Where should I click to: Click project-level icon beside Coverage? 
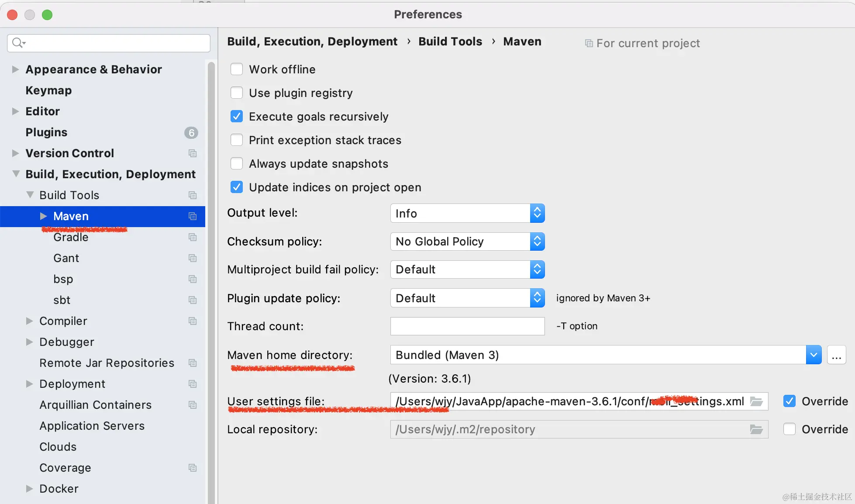point(193,468)
